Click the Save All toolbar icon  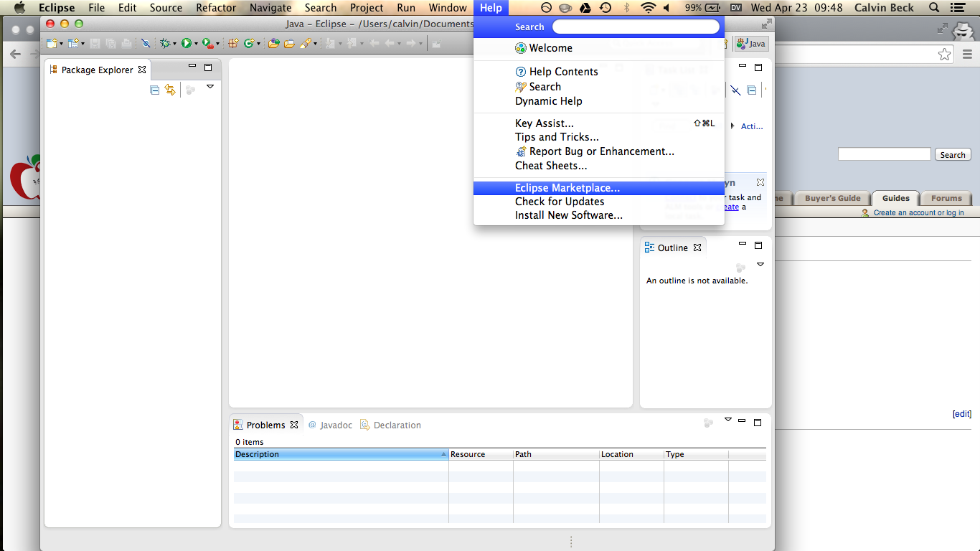pyautogui.click(x=110, y=44)
